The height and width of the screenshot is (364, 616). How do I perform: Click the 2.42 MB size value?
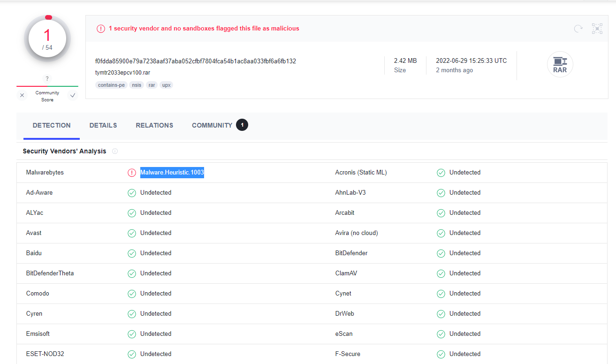click(x=405, y=61)
